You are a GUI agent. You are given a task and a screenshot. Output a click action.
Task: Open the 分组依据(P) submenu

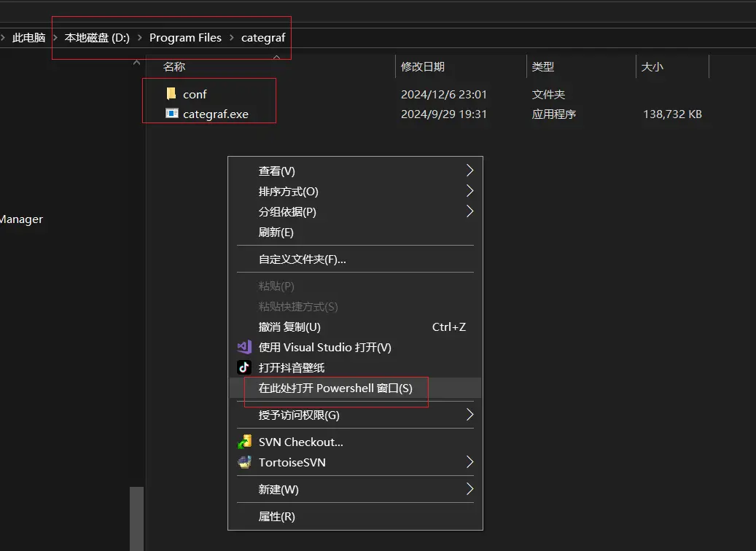(287, 212)
